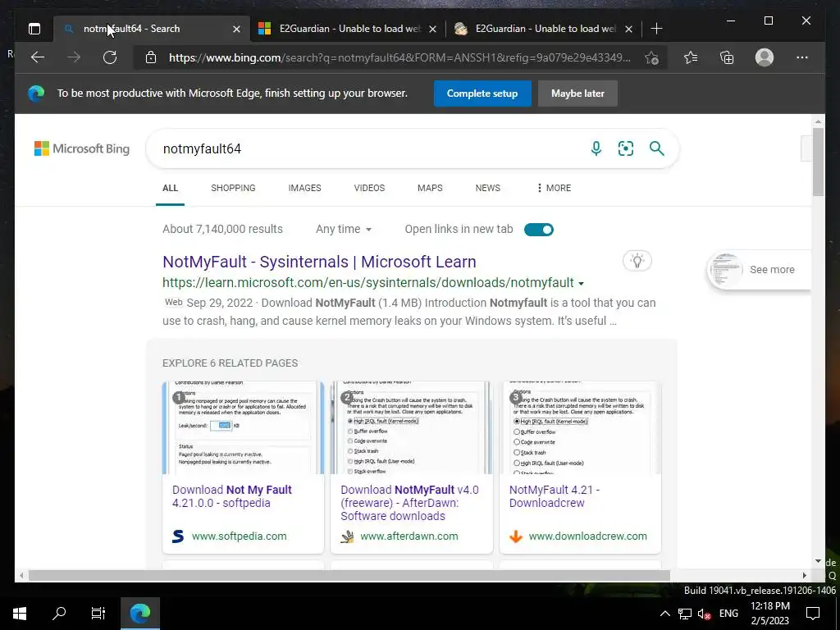Open a new tab with plus icon
840x630 pixels.
click(x=656, y=29)
